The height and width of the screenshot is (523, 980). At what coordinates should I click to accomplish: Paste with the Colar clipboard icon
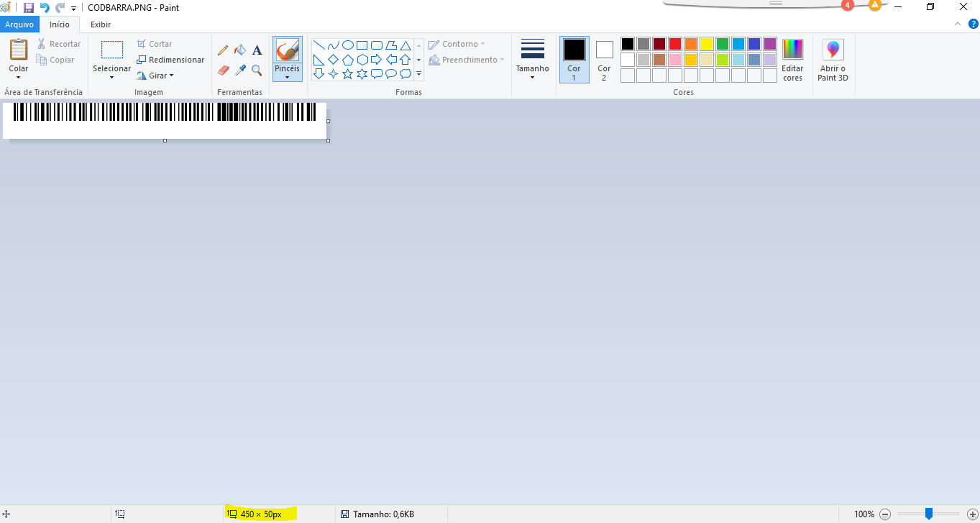pyautogui.click(x=19, y=50)
